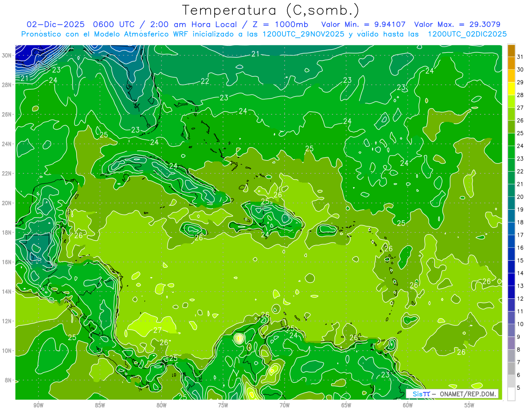This screenshot has width=532, height=411.
Task: Click the legend scale value "11"
Action: tap(520, 312)
